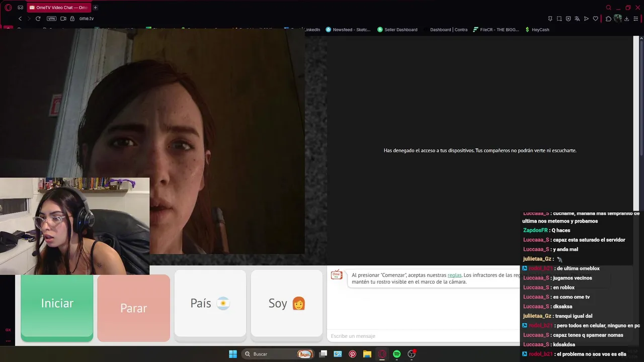
Task: Click the taskbar Buscar search box
Action: [x=277, y=354]
